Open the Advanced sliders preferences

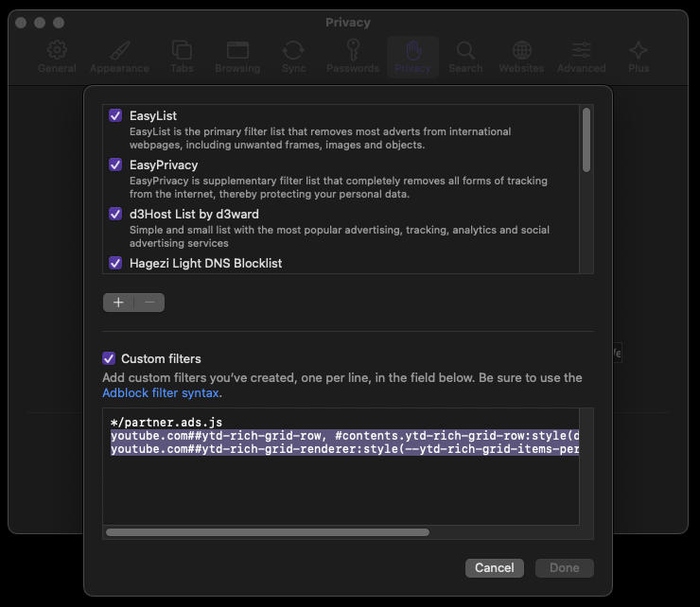point(581,57)
